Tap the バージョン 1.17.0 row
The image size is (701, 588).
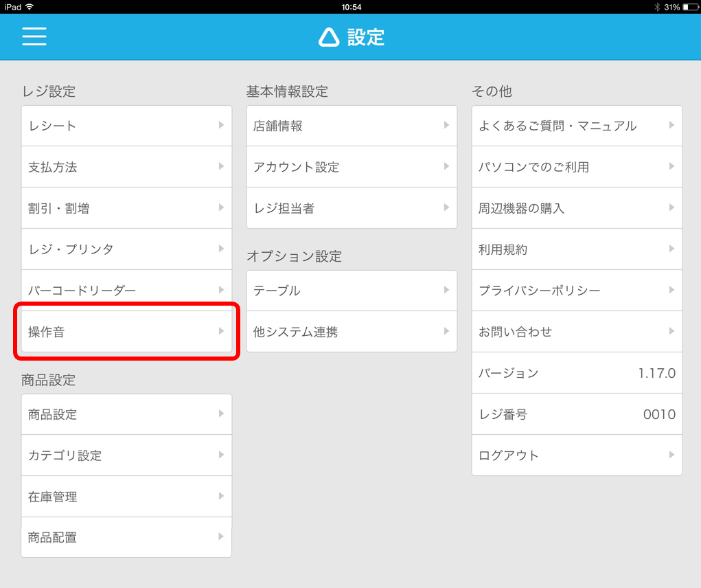(577, 373)
